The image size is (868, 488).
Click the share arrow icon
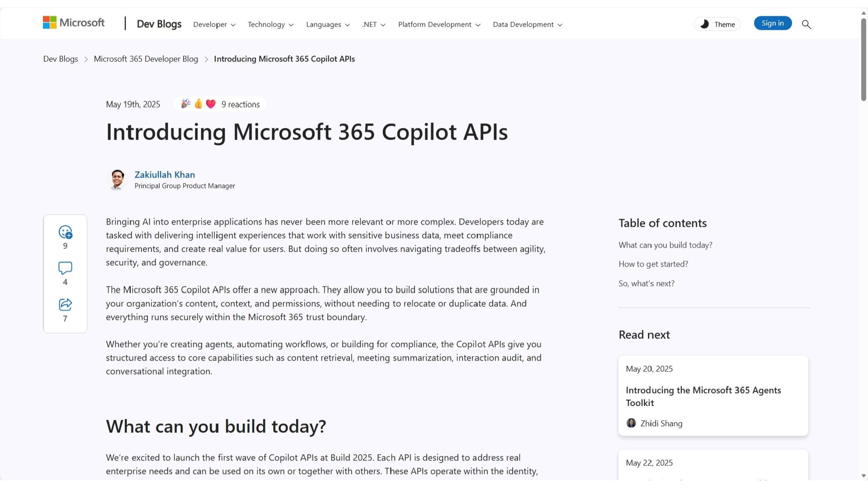coord(65,305)
